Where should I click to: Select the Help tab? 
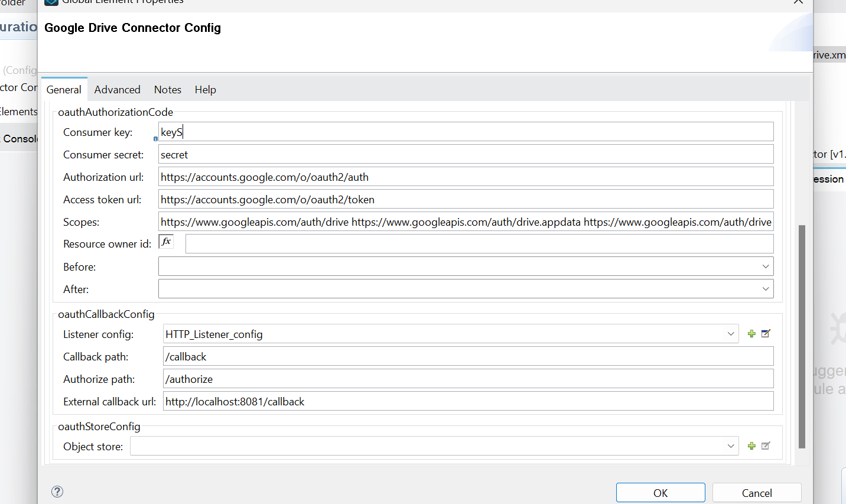coord(205,90)
